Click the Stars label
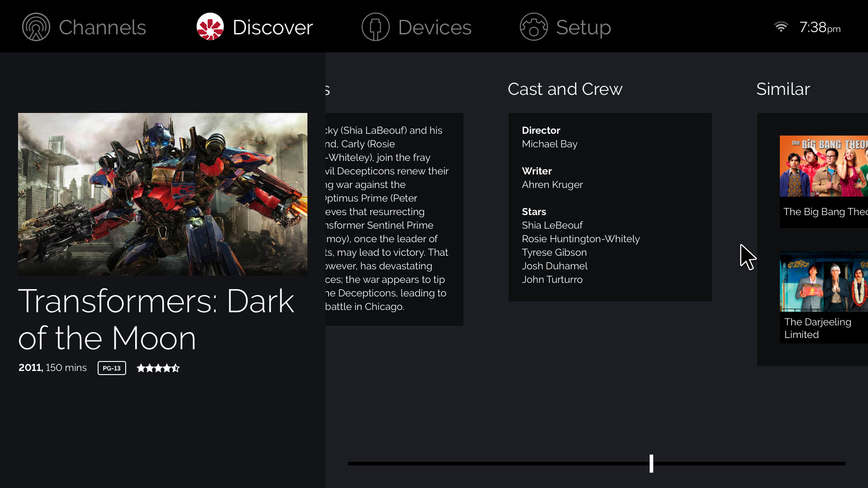The image size is (868, 488). (x=534, y=212)
